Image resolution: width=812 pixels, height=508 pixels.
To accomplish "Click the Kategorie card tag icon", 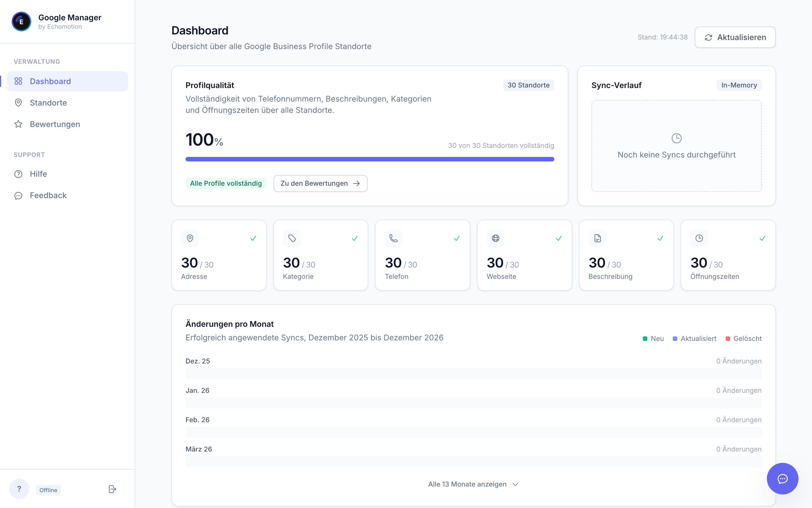I will point(292,238).
